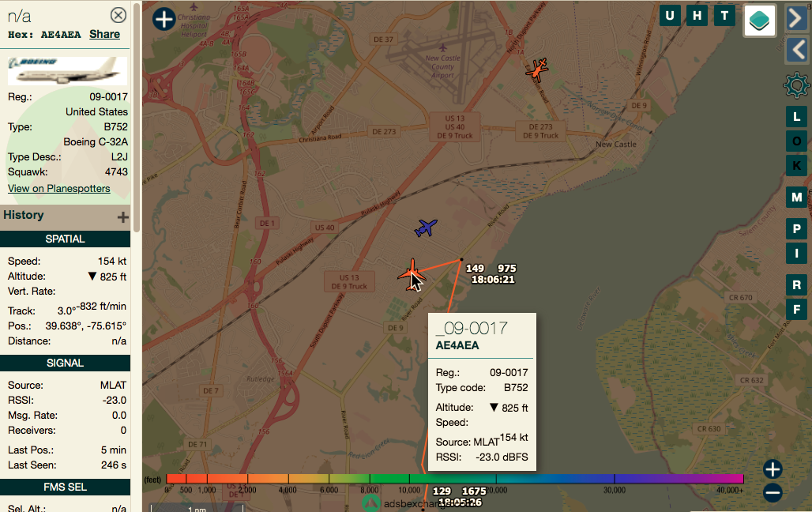
Task: Click the left chevron sidebar arrow
Action: (x=798, y=51)
